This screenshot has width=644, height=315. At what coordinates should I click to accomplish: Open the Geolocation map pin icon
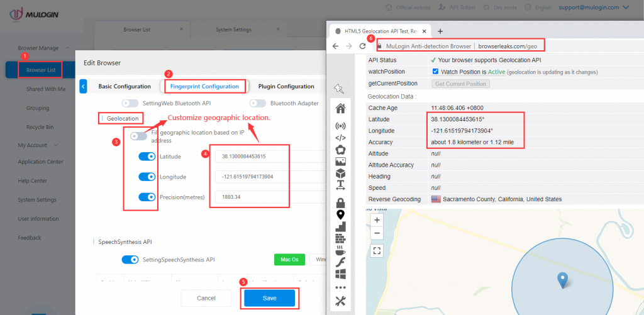tap(340, 214)
